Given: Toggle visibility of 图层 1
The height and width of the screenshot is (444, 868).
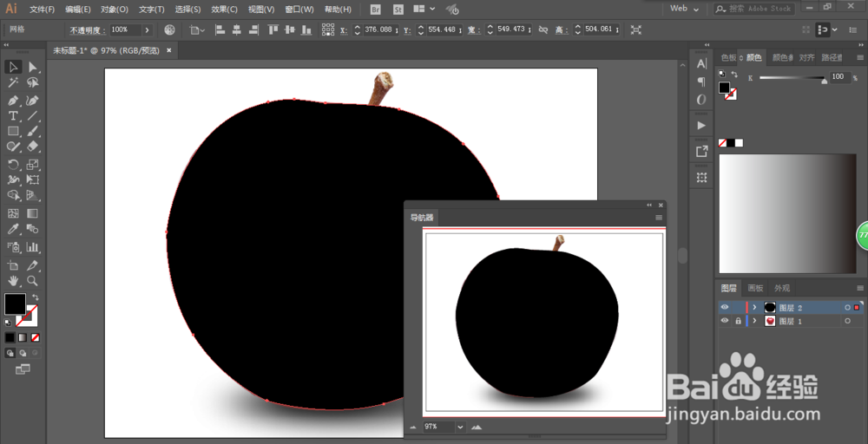Looking at the screenshot, I should (x=725, y=321).
